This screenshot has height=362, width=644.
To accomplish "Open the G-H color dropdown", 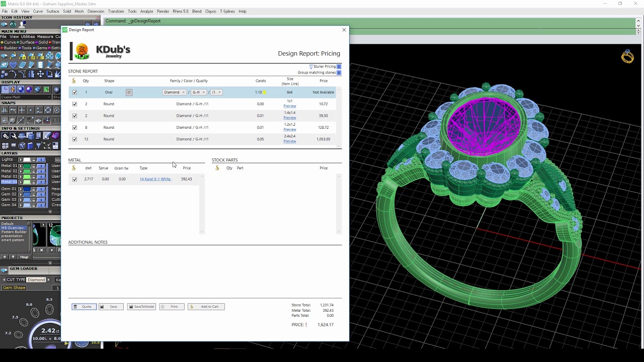I will click(x=199, y=93).
